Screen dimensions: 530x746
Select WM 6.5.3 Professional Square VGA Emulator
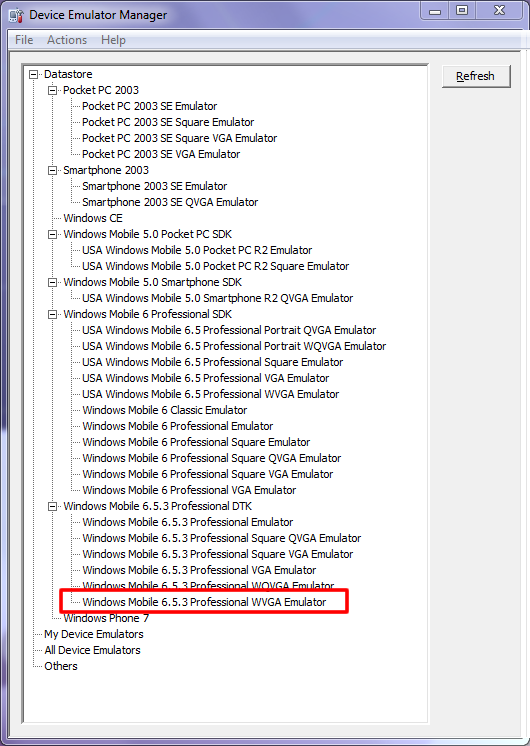click(x=217, y=554)
